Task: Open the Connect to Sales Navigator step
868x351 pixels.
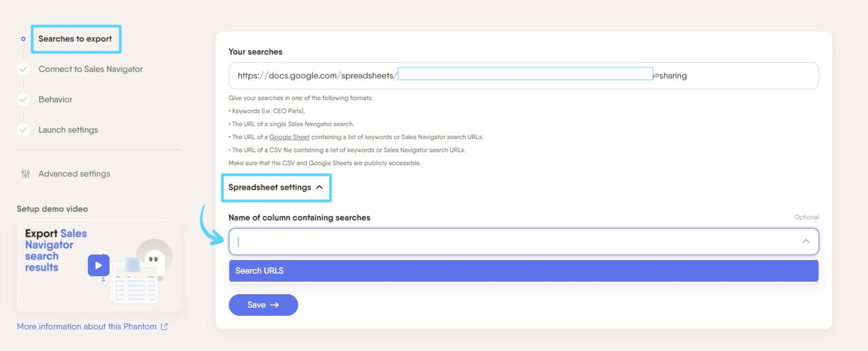Action: point(90,69)
